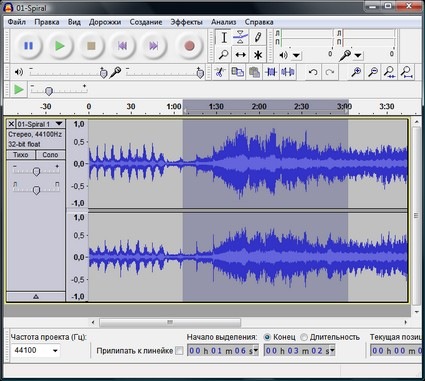Select the Draw pencil tool

257,38
